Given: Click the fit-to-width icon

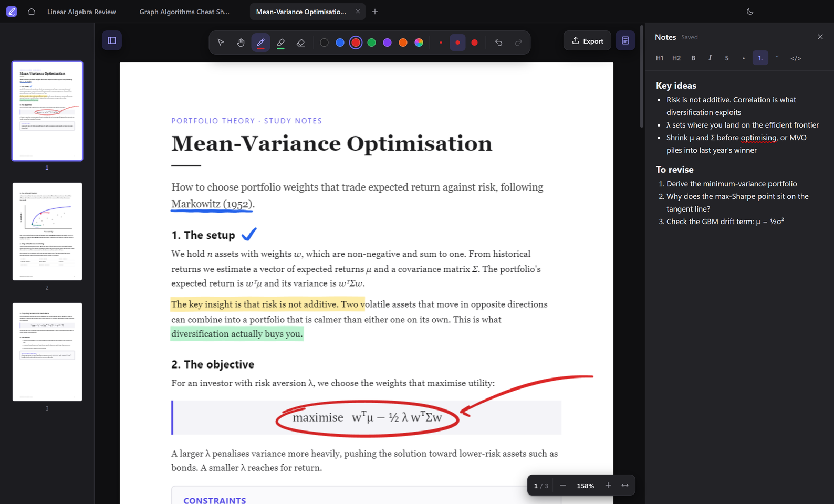Looking at the screenshot, I should [625, 485].
